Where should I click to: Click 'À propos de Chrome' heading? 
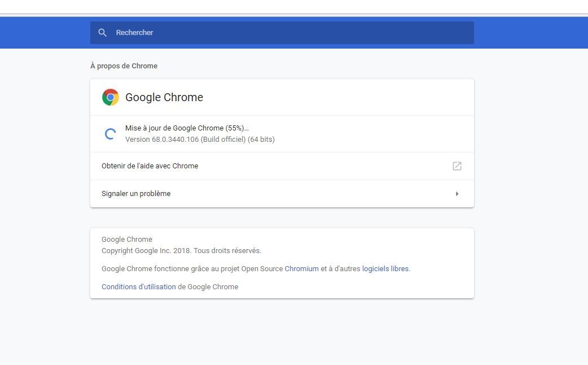(124, 66)
